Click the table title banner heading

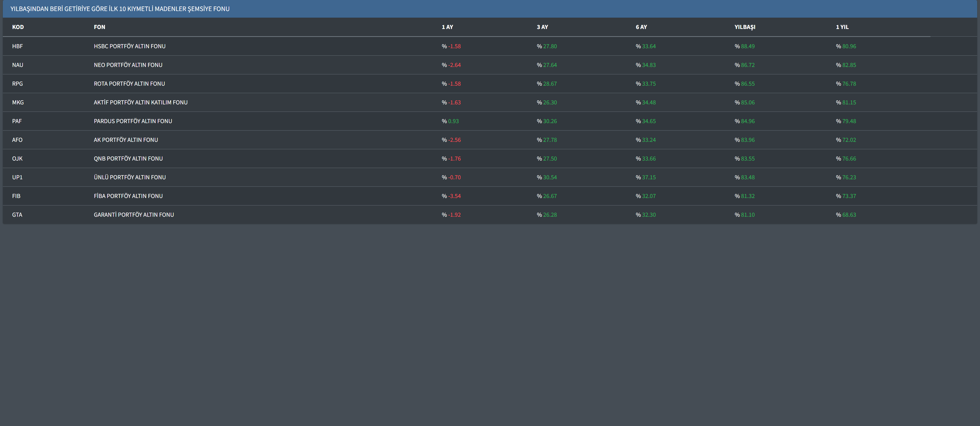120,9
